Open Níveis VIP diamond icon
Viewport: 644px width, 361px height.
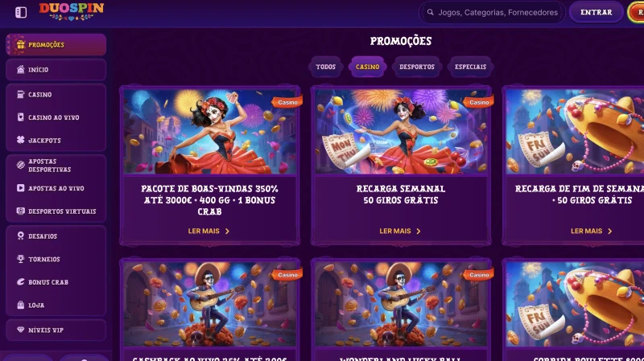21,330
